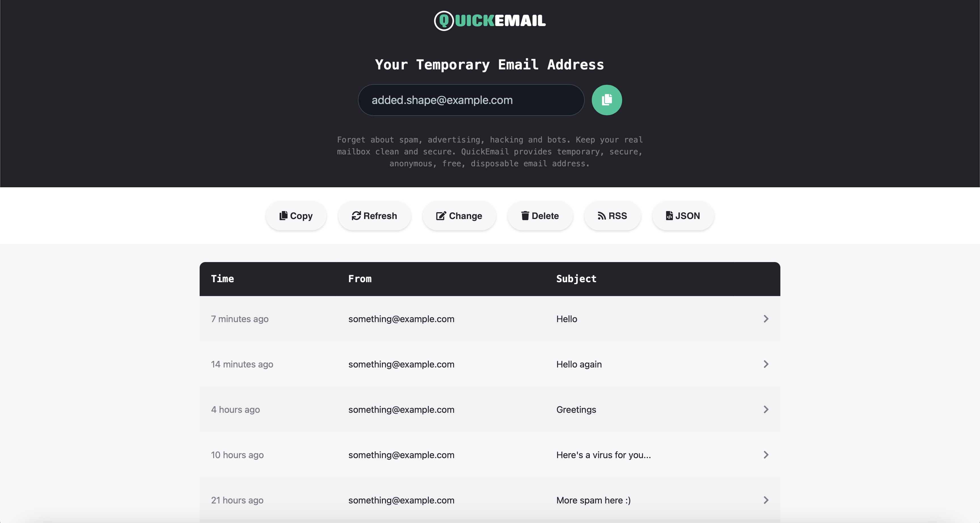
Task: Click the "10 hours ago" time cell
Action: coord(237,455)
